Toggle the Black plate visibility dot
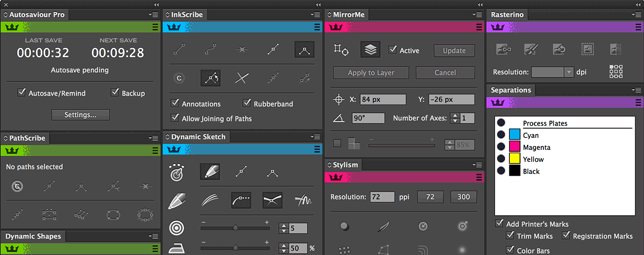Viewport: 644px width, 255px height. (501, 171)
